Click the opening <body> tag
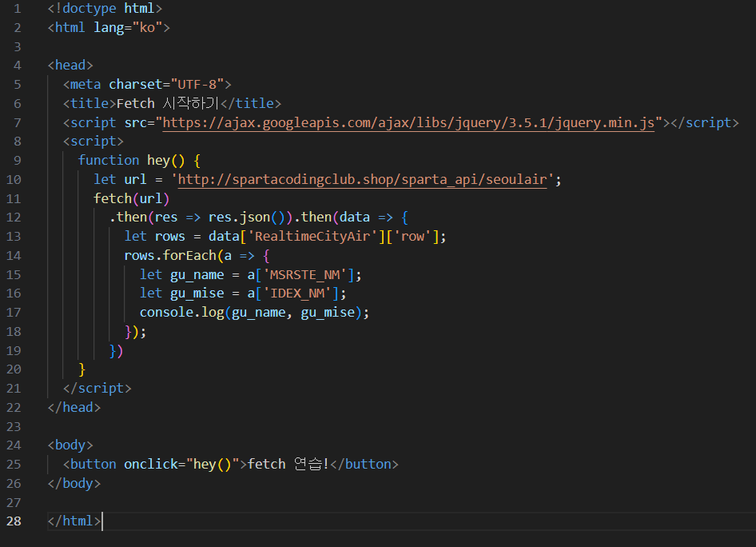 tap(70, 445)
